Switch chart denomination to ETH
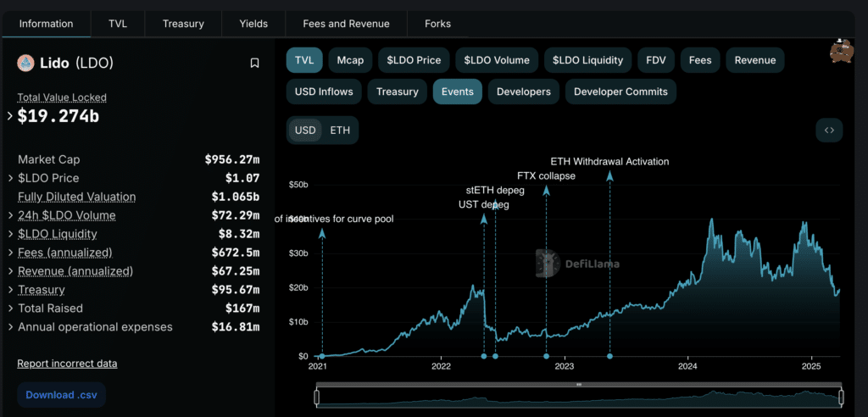The height and width of the screenshot is (417, 868). 340,131
